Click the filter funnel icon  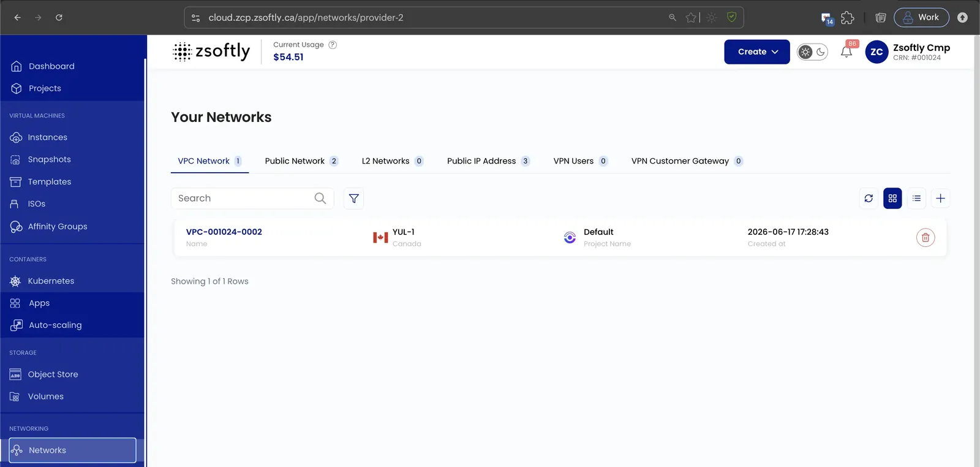pos(353,199)
